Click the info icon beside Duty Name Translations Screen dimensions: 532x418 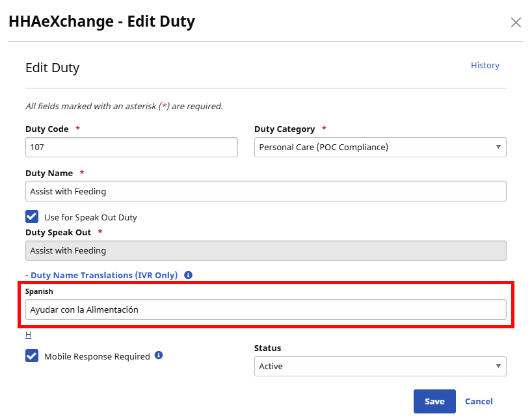pos(188,275)
